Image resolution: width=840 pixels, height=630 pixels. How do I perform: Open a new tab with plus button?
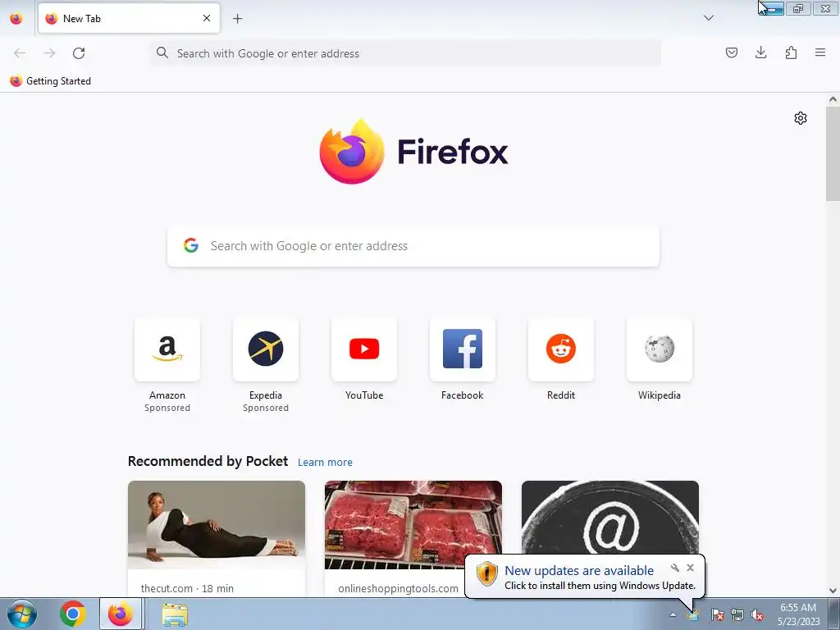(237, 19)
